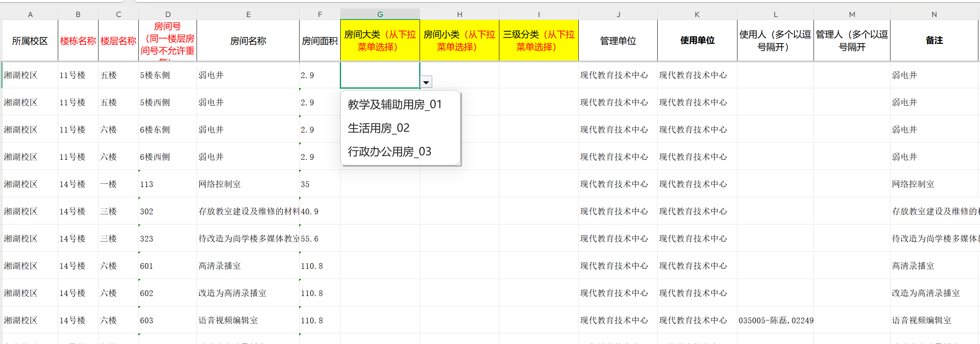The image size is (980, 344).
Task: Select the 所属校区 header cell
Action: 30,41
